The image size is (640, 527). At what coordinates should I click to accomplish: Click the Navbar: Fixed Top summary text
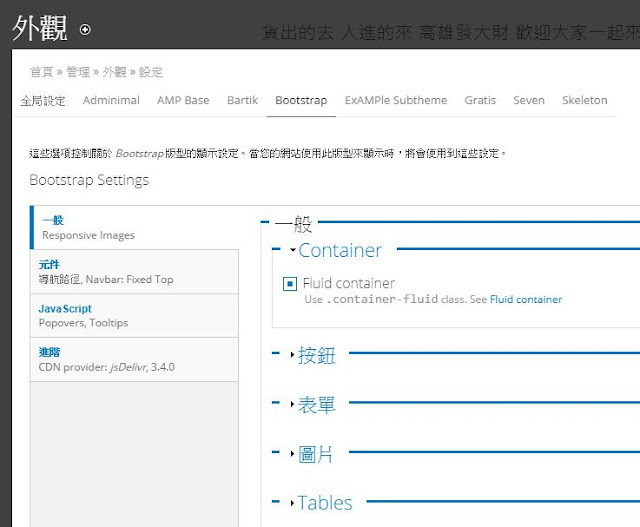(129, 279)
